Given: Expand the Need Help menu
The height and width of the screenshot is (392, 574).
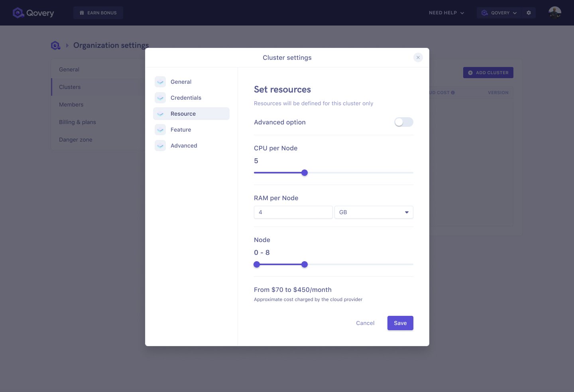Looking at the screenshot, I should click(x=446, y=13).
